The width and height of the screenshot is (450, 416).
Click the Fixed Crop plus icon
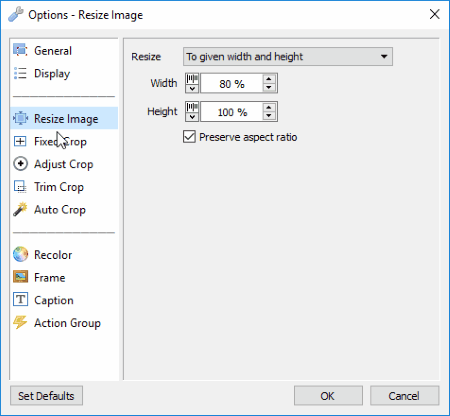(x=20, y=141)
